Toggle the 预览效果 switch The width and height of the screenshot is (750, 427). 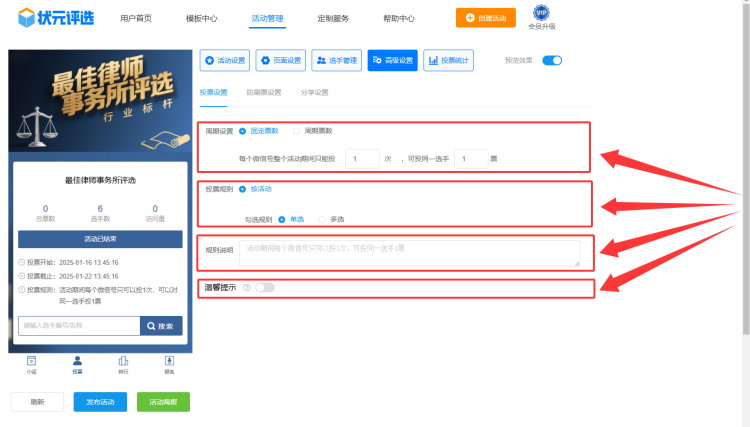pos(552,60)
